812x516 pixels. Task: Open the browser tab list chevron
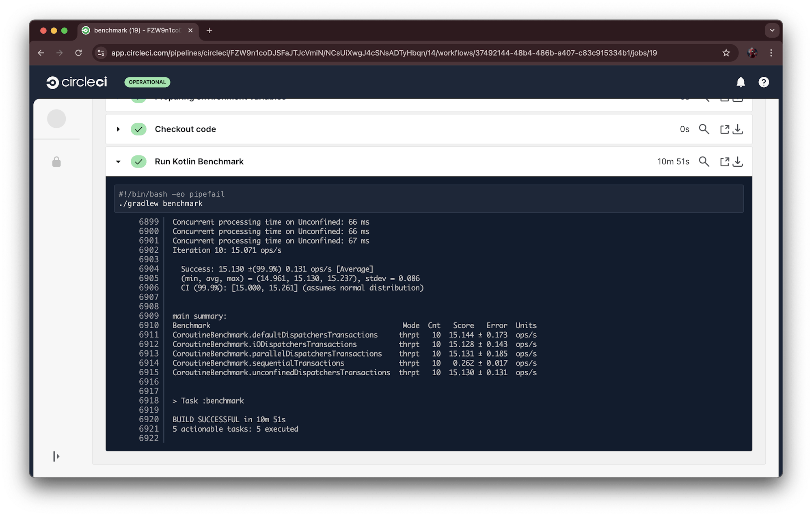pos(772,30)
